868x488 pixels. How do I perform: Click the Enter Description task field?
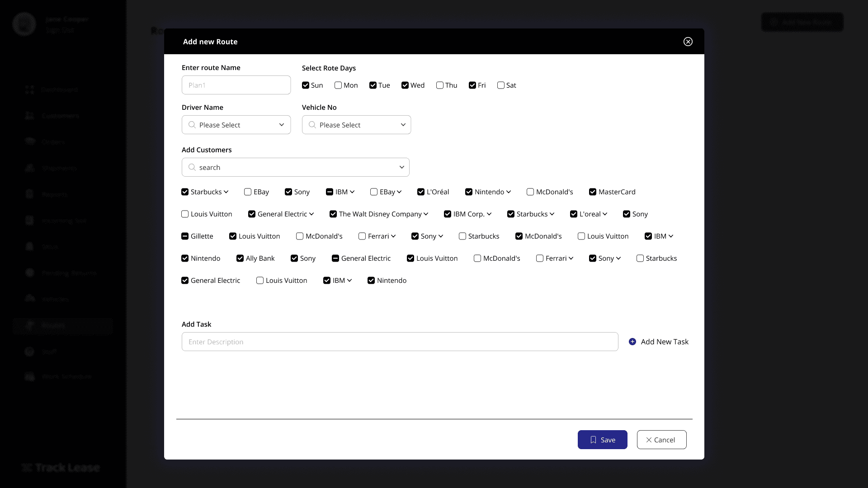[400, 342]
